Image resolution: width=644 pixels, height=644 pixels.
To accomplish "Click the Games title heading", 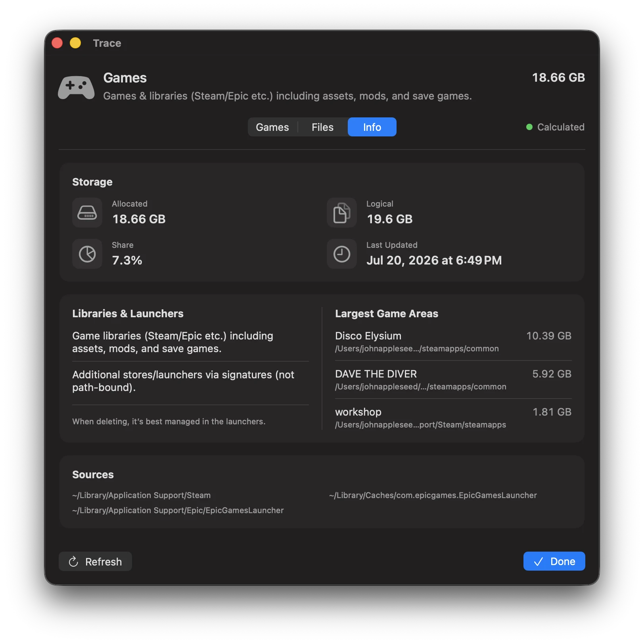I will click(x=125, y=78).
